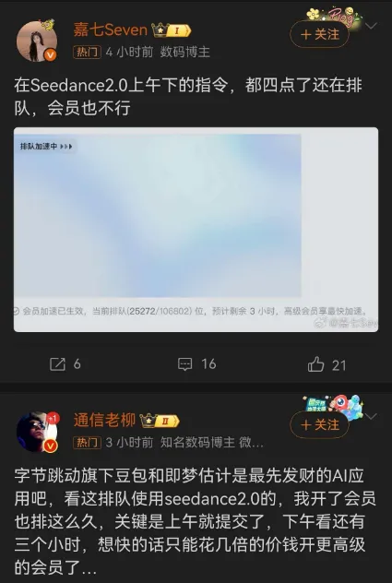
Task: Tap the verified badge on 通信老柳's avatar
Action: point(51,446)
